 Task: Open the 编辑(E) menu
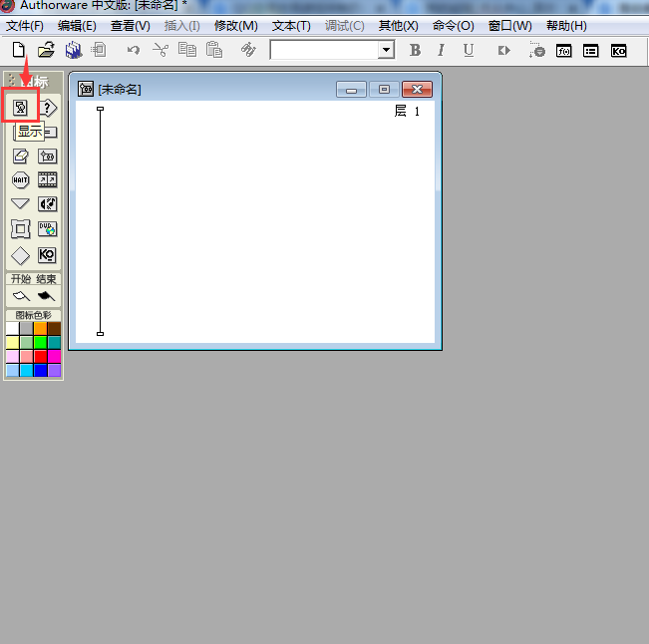77,26
